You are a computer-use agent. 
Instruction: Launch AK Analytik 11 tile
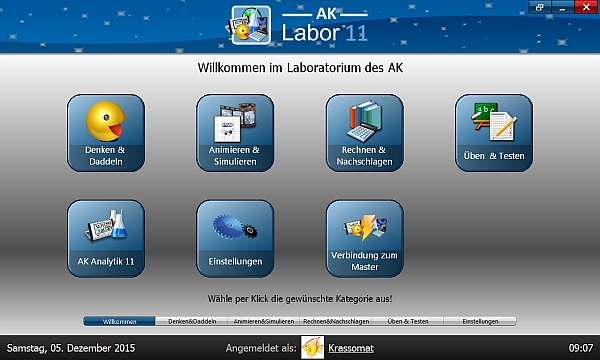tap(106, 238)
